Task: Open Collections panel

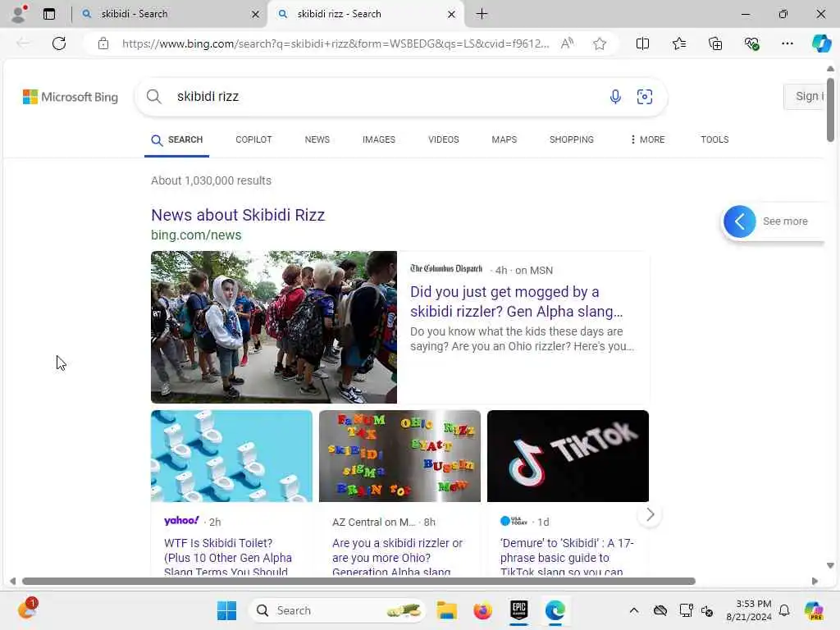Action: [x=715, y=43]
